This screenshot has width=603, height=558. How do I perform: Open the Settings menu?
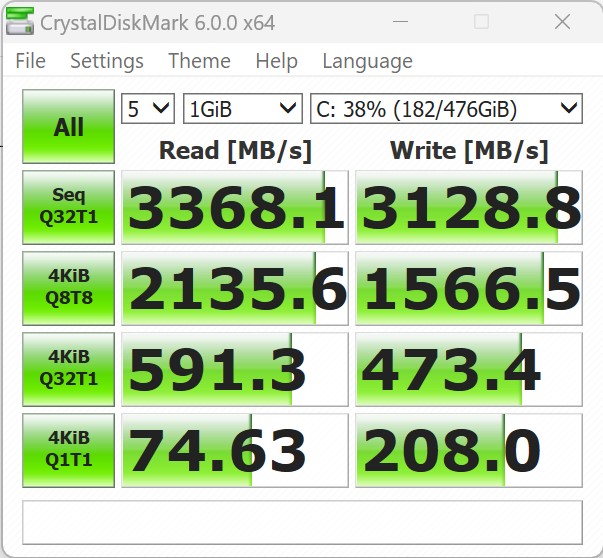pyautogui.click(x=107, y=61)
